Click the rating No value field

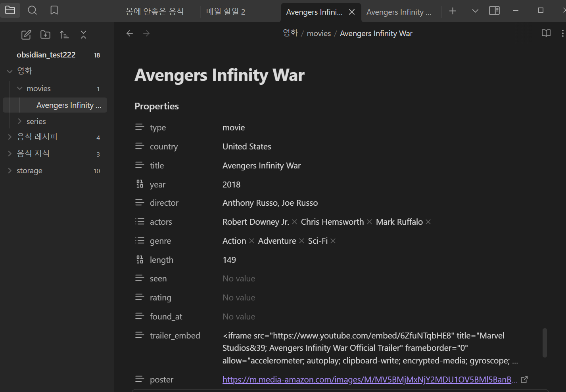pyautogui.click(x=239, y=298)
